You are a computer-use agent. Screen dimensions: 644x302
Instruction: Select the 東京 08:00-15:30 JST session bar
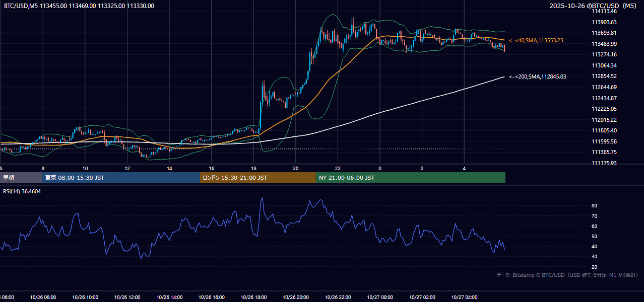point(121,178)
